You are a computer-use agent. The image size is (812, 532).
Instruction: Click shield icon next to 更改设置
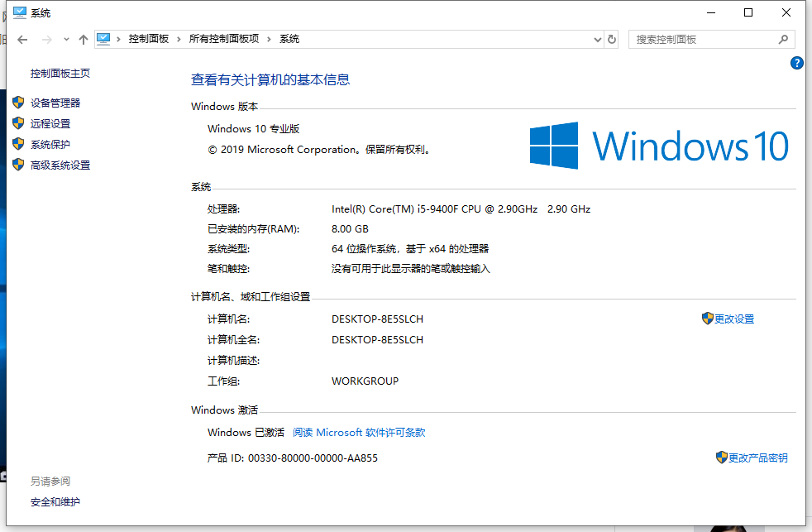(x=707, y=318)
